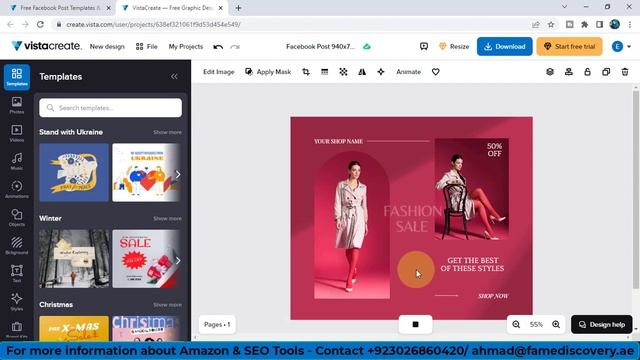Lock the selected element
The width and height of the screenshot is (640, 360).
(587, 72)
